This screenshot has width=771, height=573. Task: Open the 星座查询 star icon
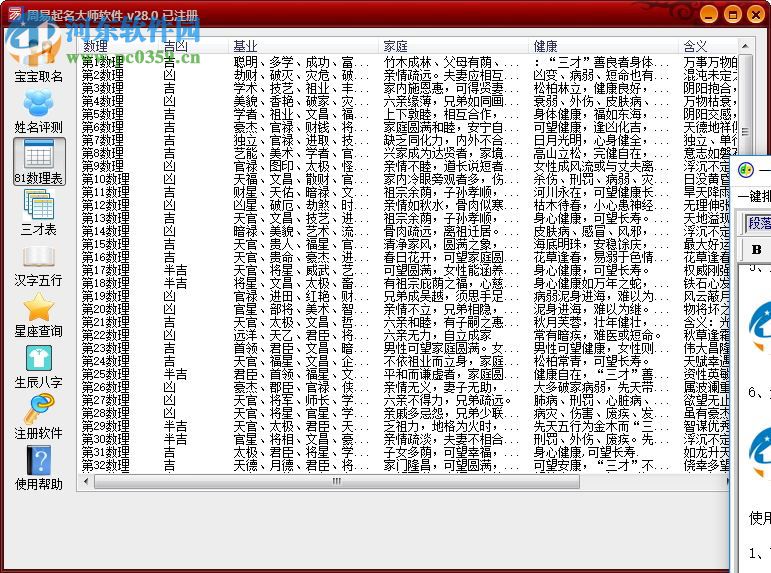pyautogui.click(x=38, y=315)
